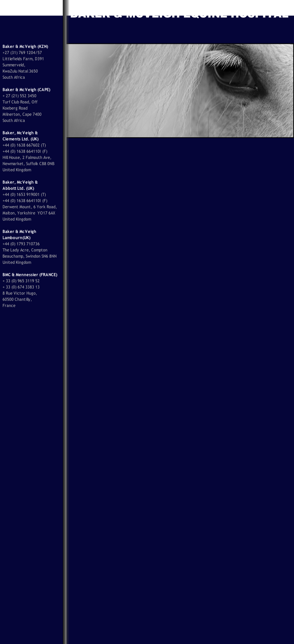Click the + 27 (21) 552 3450 phone number
This screenshot has height=644, width=294.
(x=19, y=96)
